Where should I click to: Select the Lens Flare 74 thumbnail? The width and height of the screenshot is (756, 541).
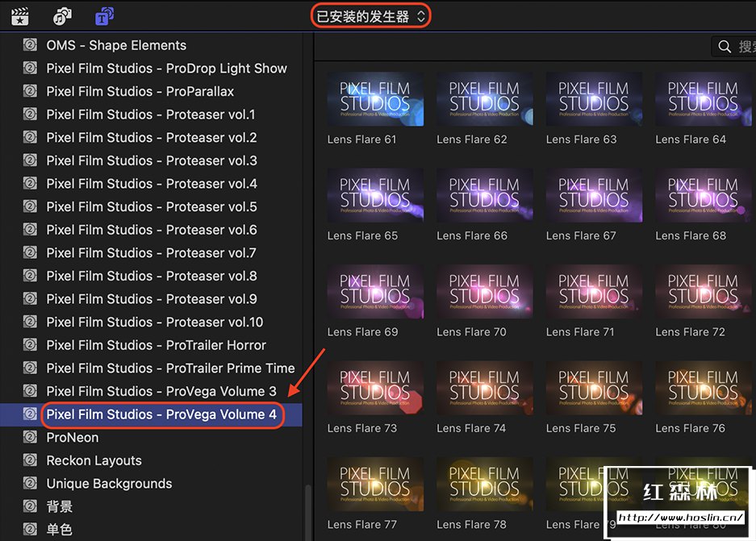coord(485,388)
